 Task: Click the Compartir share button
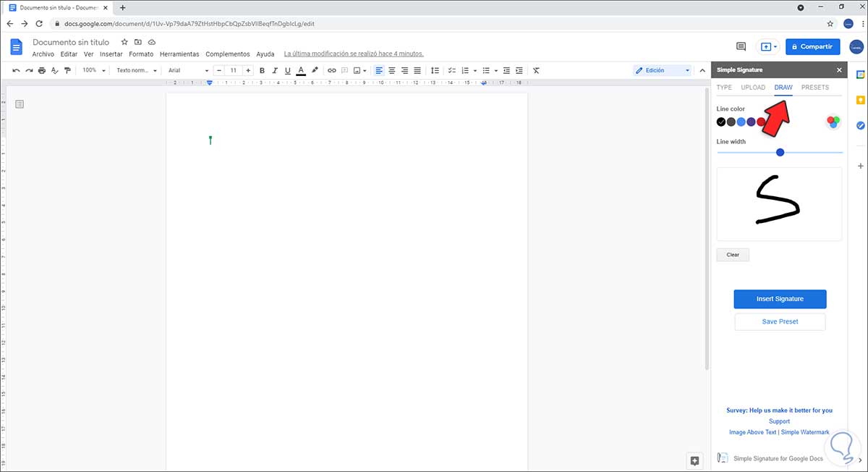tap(812, 46)
